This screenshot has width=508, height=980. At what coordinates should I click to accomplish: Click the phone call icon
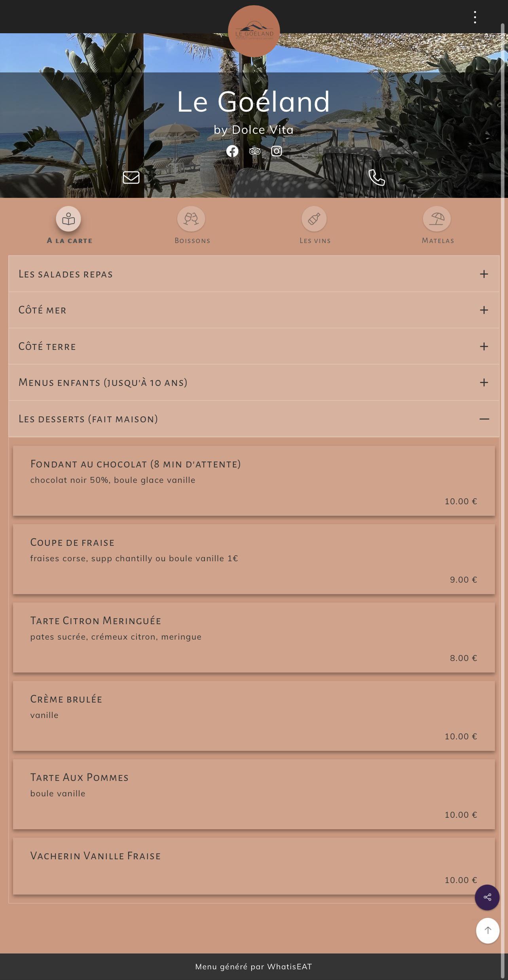click(377, 177)
